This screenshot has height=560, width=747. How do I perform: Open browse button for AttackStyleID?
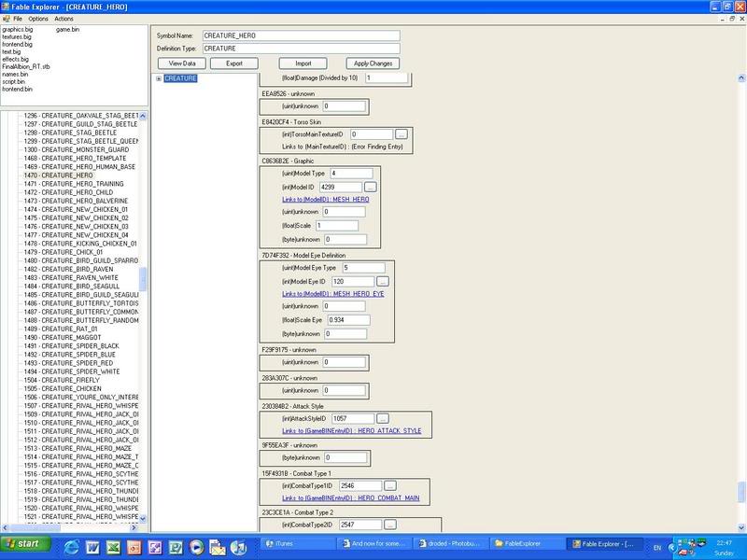tap(382, 419)
